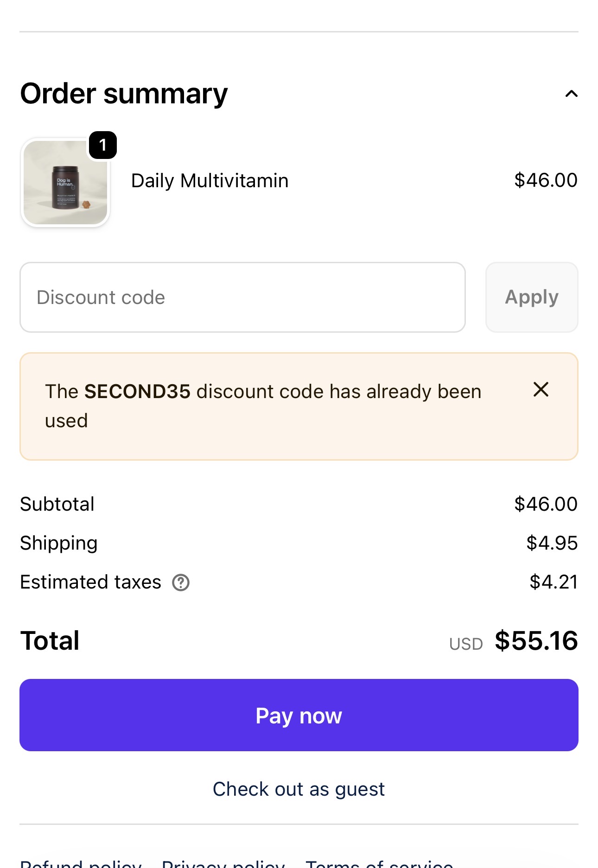Viewport: 598px width, 868px height.
Task: Click the USD currency label
Action: (x=466, y=644)
